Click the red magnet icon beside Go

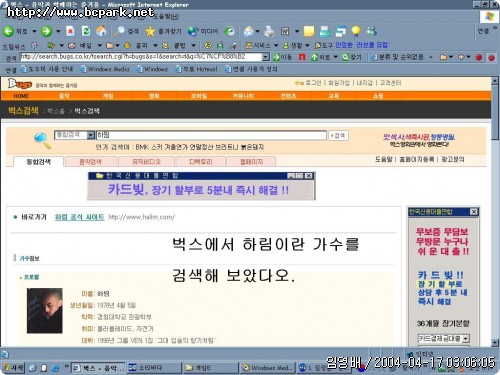click(x=302, y=57)
